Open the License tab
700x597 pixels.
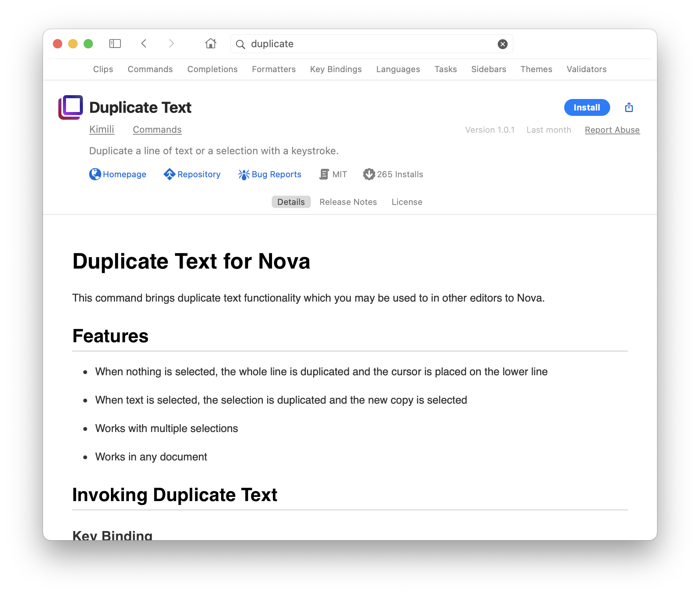[x=406, y=202]
